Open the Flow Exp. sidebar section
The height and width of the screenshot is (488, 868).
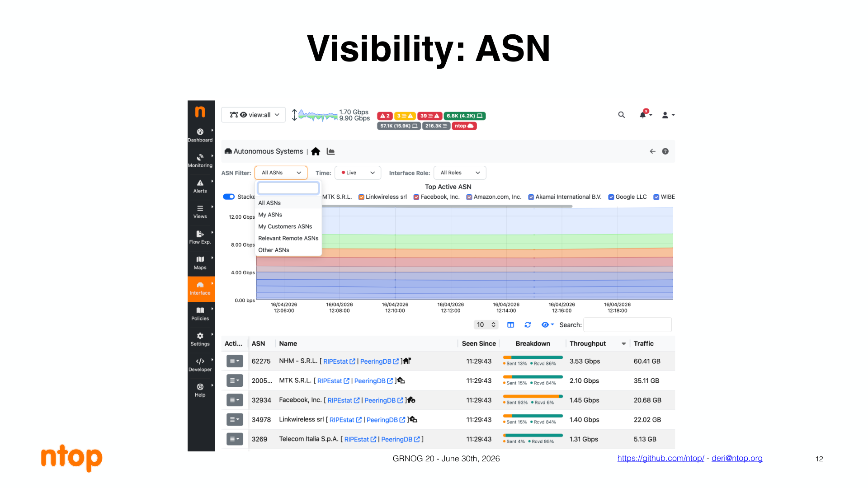point(200,237)
